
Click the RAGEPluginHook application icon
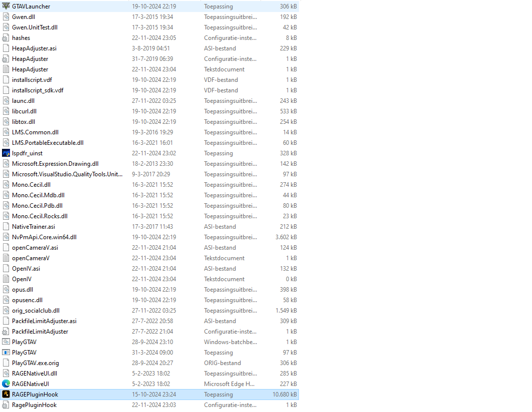click(x=6, y=395)
